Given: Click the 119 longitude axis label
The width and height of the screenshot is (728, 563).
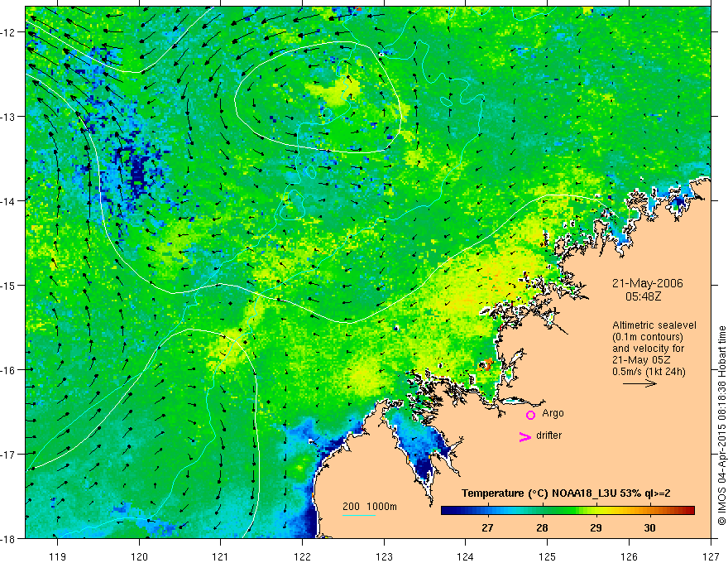Looking at the screenshot, I should coord(58,556).
